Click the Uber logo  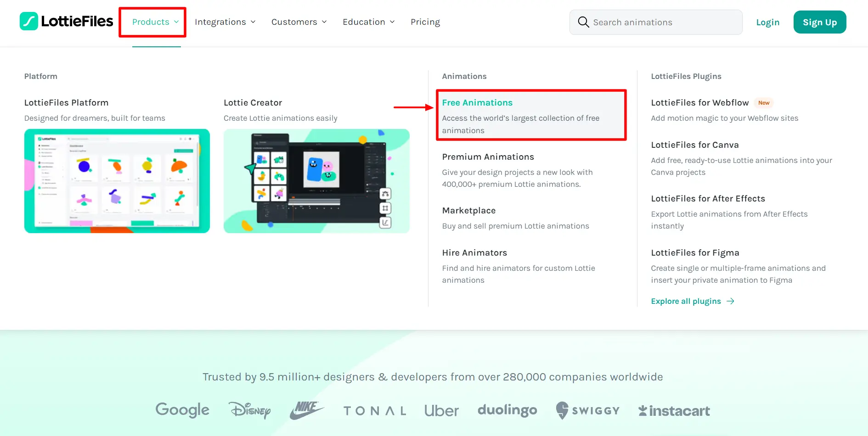click(441, 411)
